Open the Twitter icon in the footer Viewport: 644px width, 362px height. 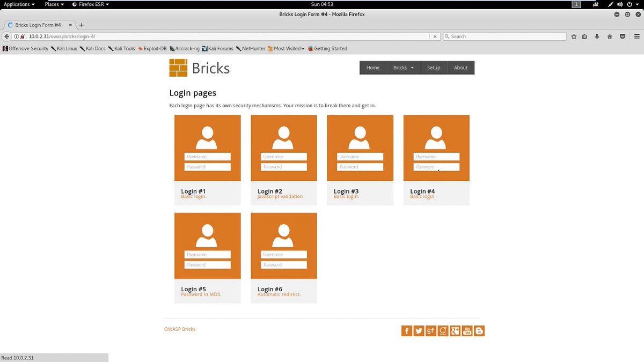[419, 331]
